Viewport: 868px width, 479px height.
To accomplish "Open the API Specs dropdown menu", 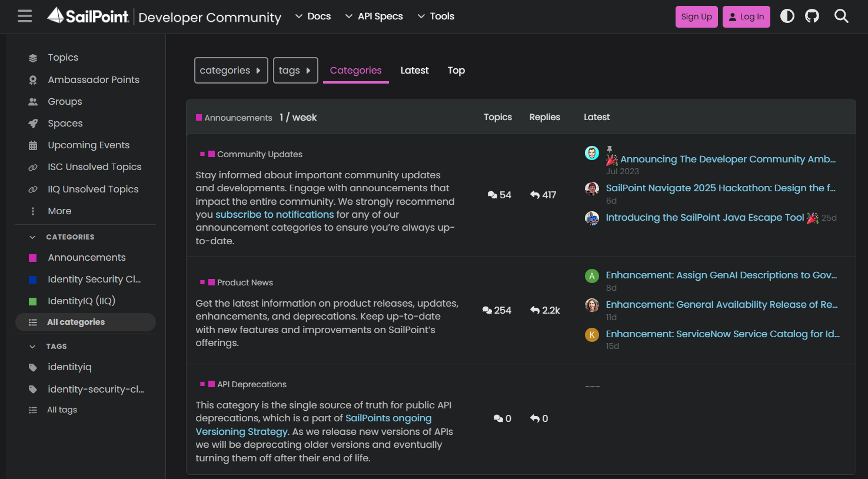I will coord(374,16).
